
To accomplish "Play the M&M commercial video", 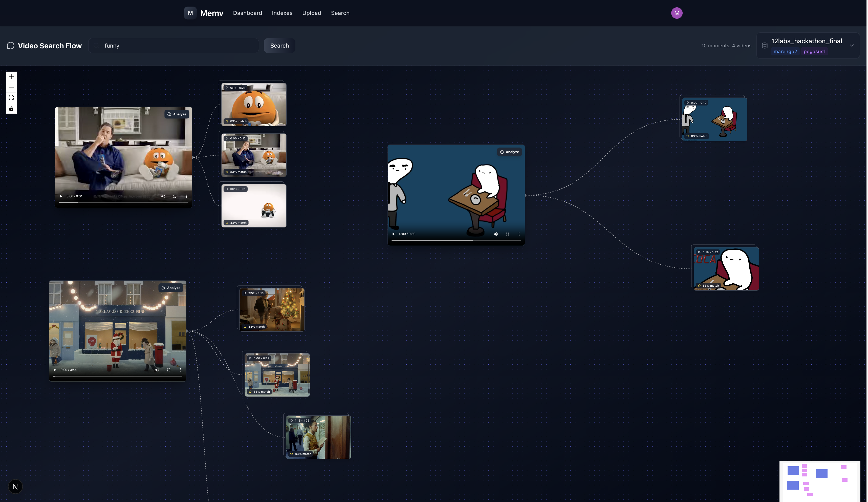I will (x=61, y=196).
